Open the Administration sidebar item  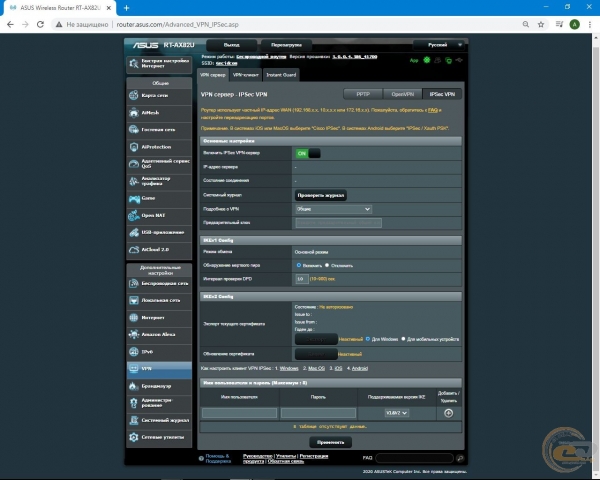159,403
